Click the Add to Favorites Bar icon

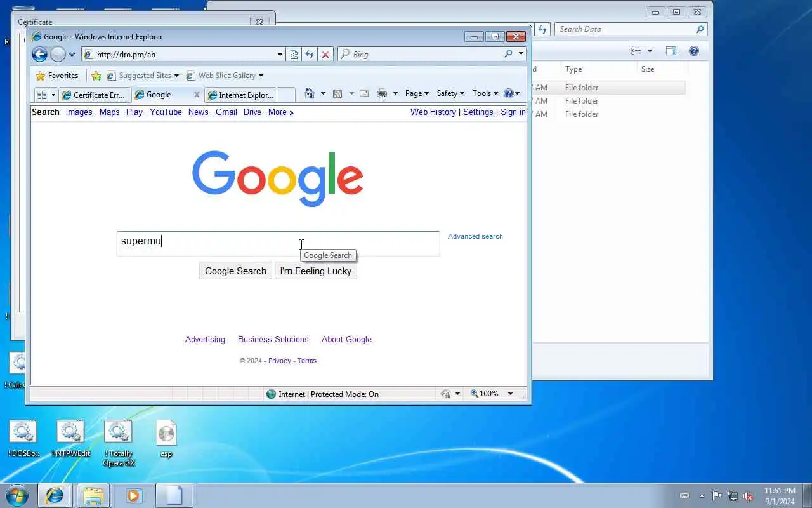pos(96,76)
